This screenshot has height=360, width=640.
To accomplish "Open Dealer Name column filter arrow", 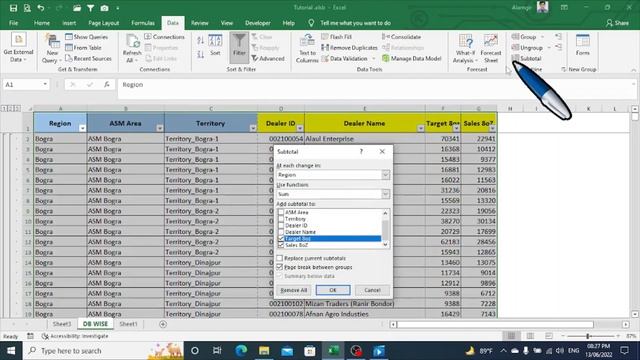I will [421, 128].
